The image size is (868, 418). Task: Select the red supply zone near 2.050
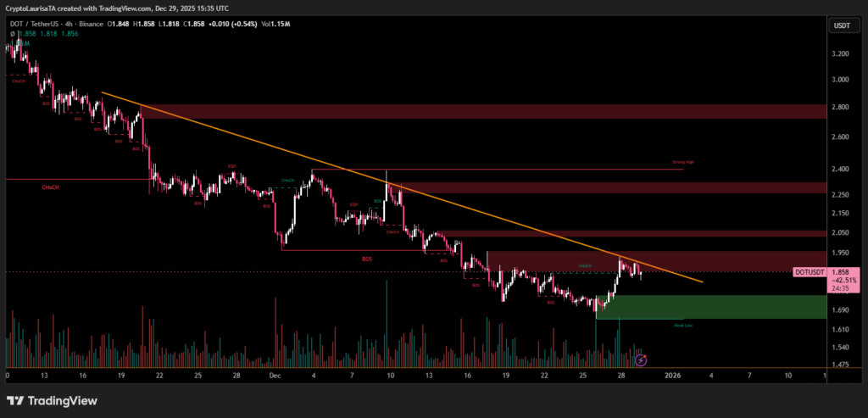pos(636,232)
